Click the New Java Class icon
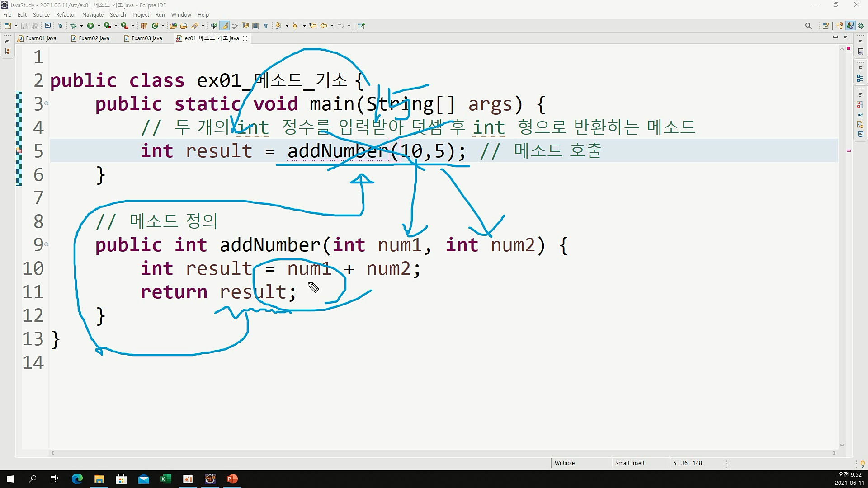This screenshot has height=488, width=868. [x=155, y=26]
